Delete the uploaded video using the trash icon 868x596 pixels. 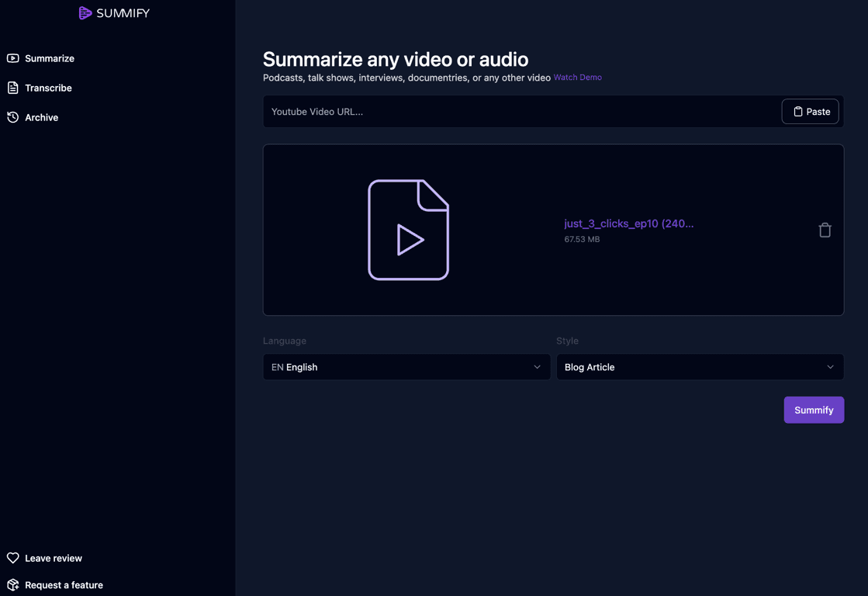point(825,230)
